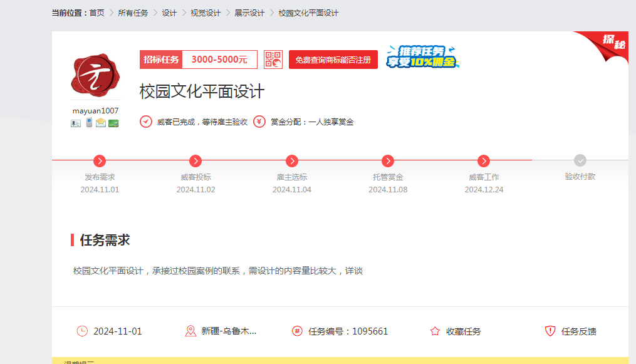Open 所有任务 breadcrumb link
Image resolution: width=636 pixels, height=364 pixels.
[133, 13]
